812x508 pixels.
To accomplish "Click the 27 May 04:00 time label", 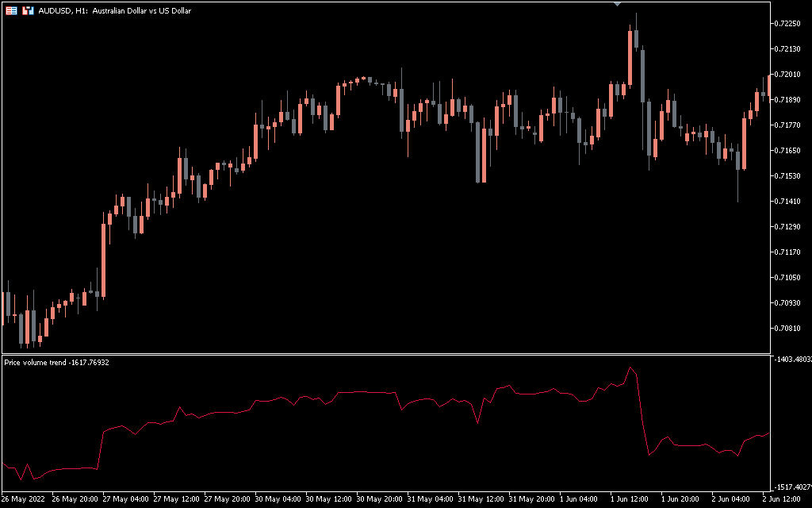I will [x=124, y=499].
